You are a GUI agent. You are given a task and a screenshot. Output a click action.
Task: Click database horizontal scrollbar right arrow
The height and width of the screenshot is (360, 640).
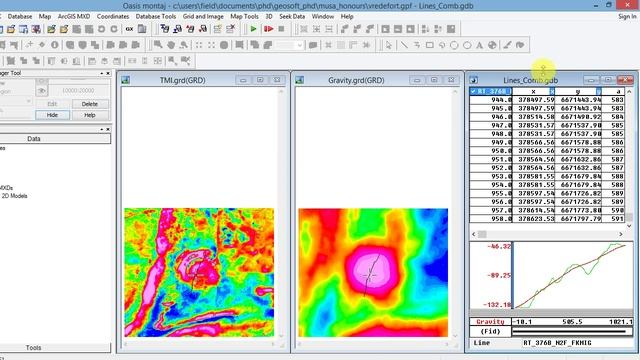click(x=621, y=234)
